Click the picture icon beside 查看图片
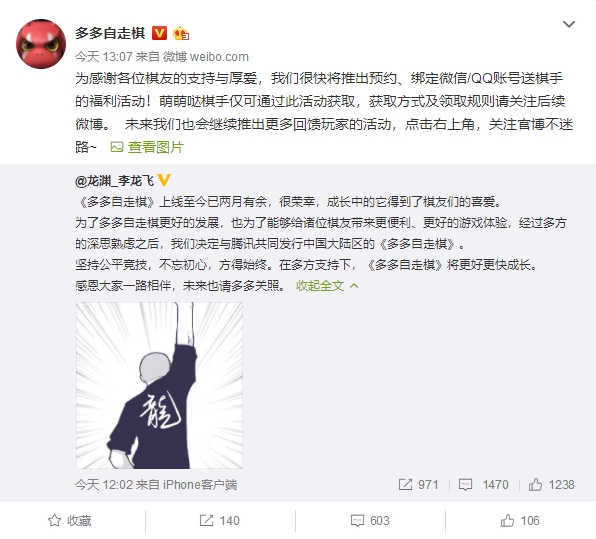 click(117, 147)
